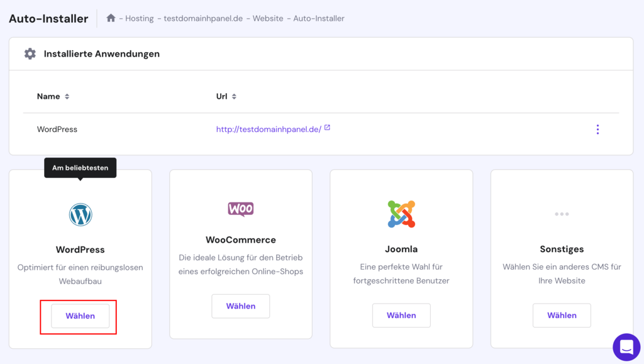
Task: Open the chat support bubble
Action: tap(626, 347)
